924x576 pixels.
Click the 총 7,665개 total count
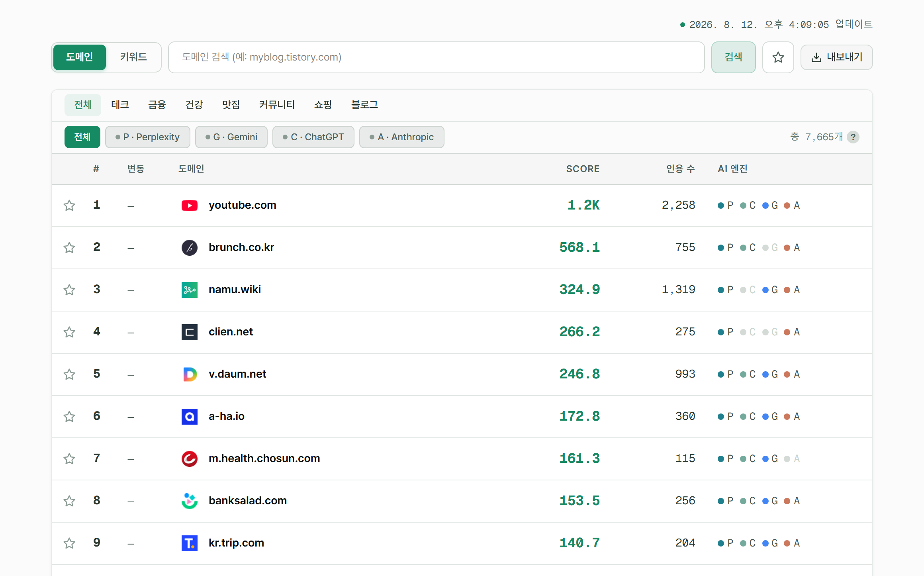point(817,137)
